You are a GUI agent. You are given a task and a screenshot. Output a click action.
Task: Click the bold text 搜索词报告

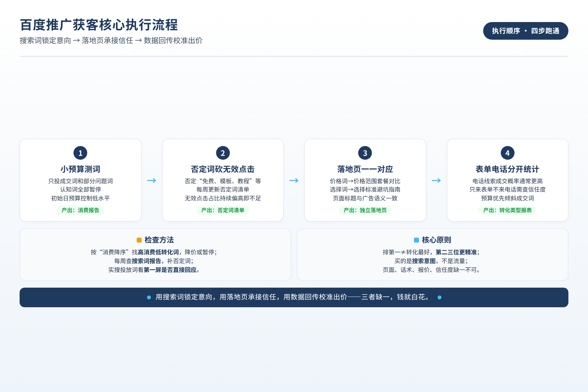[x=147, y=261]
